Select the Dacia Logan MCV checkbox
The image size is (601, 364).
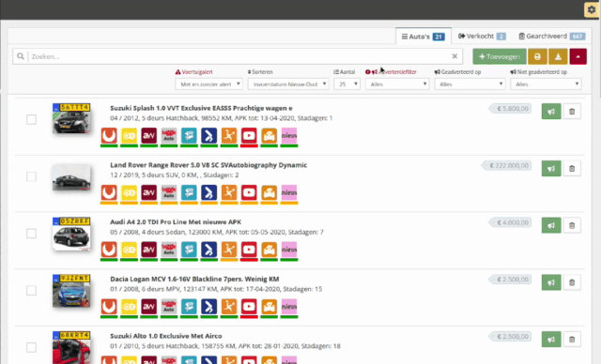click(31, 291)
